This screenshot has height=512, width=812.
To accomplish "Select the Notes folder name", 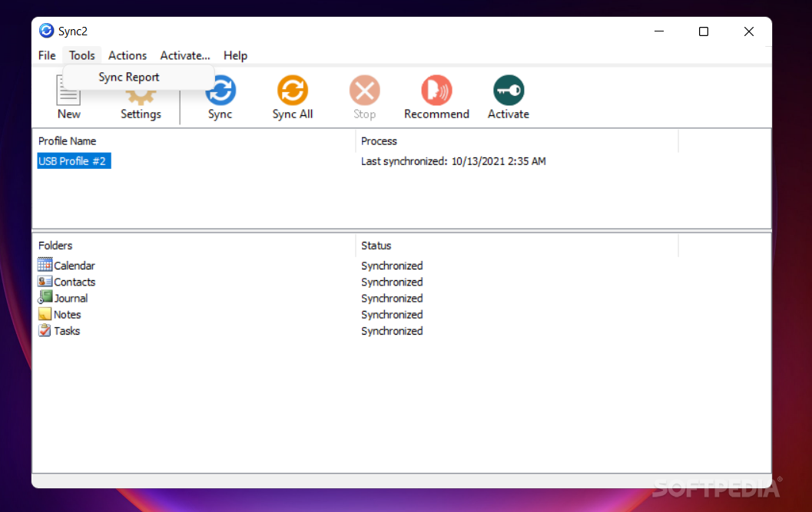I will 68,315.
